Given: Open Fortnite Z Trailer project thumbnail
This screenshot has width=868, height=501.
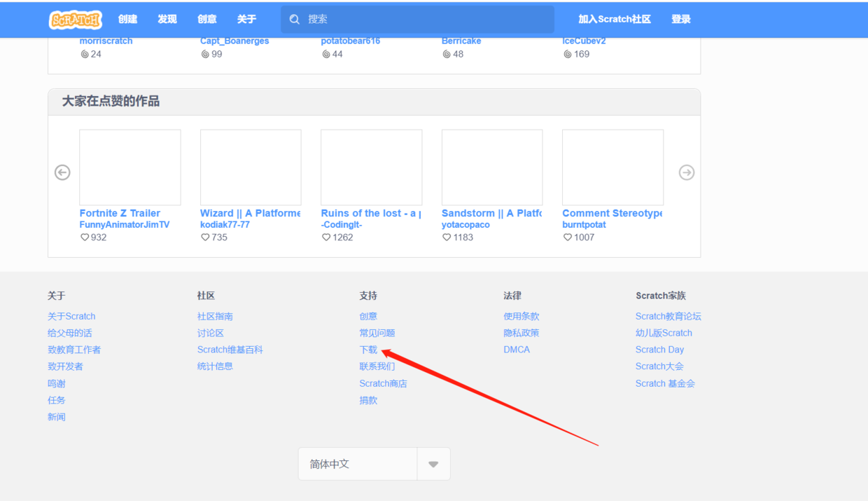Looking at the screenshot, I should 130,167.
